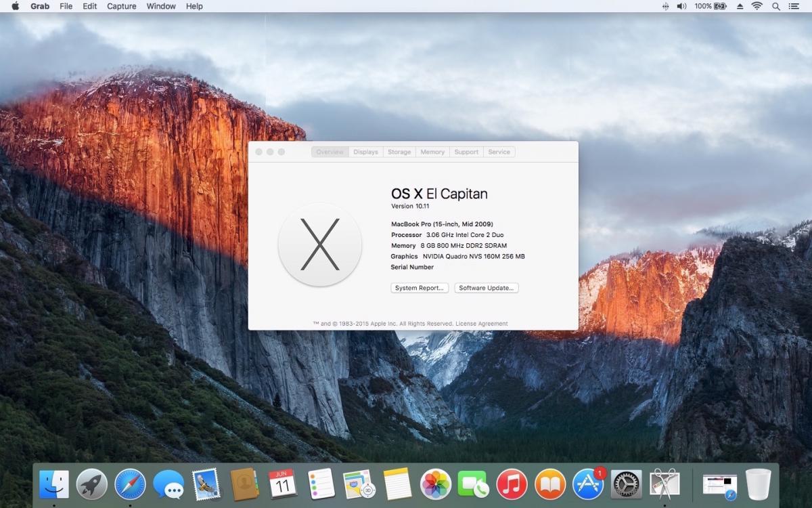This screenshot has width=812, height=508.
Task: Show battery status 100% menu
Action: coord(710,6)
